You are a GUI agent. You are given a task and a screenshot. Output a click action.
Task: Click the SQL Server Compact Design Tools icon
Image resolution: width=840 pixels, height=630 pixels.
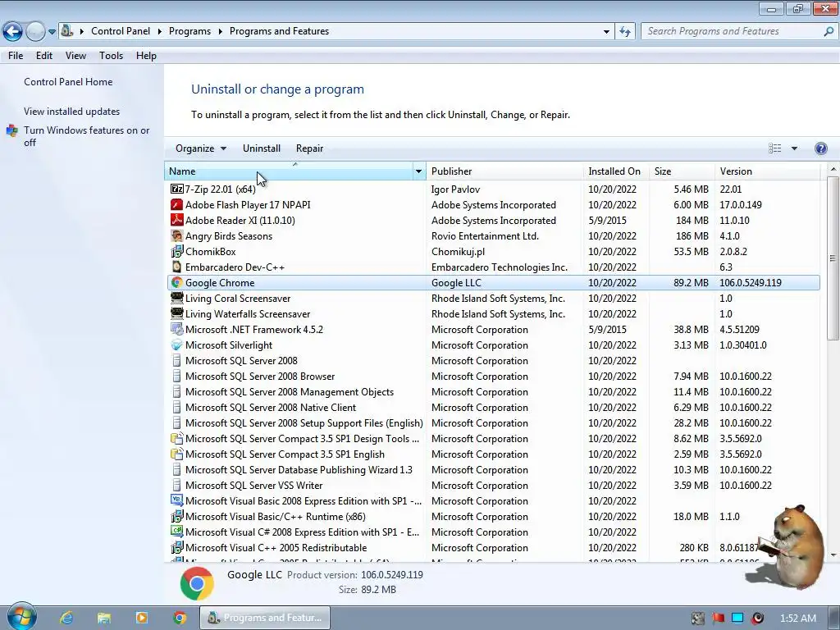click(x=177, y=438)
